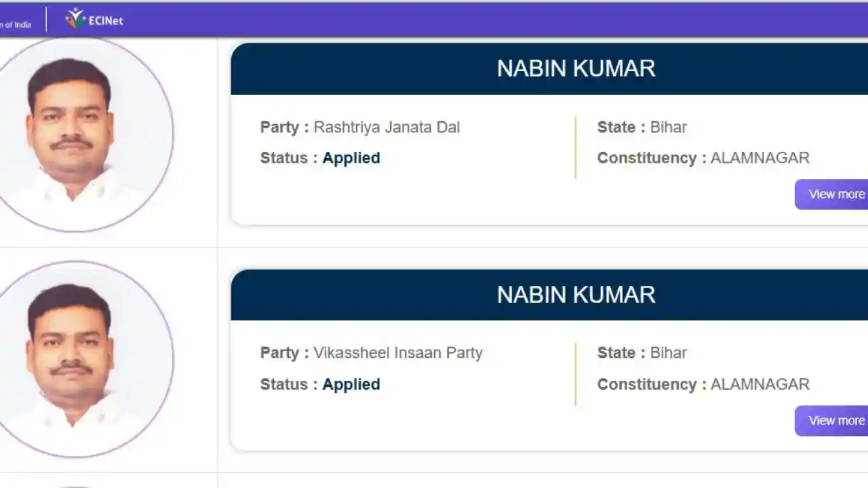Viewport: 868px width, 488px height.
Task: Click the Constituency label on Vikassheel Insaan card
Action: click(647, 384)
